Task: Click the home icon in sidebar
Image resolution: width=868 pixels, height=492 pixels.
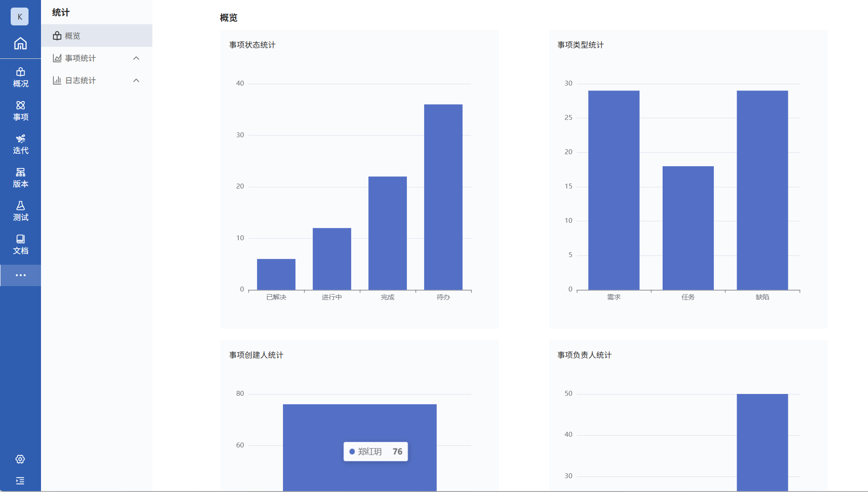Action: tap(20, 43)
